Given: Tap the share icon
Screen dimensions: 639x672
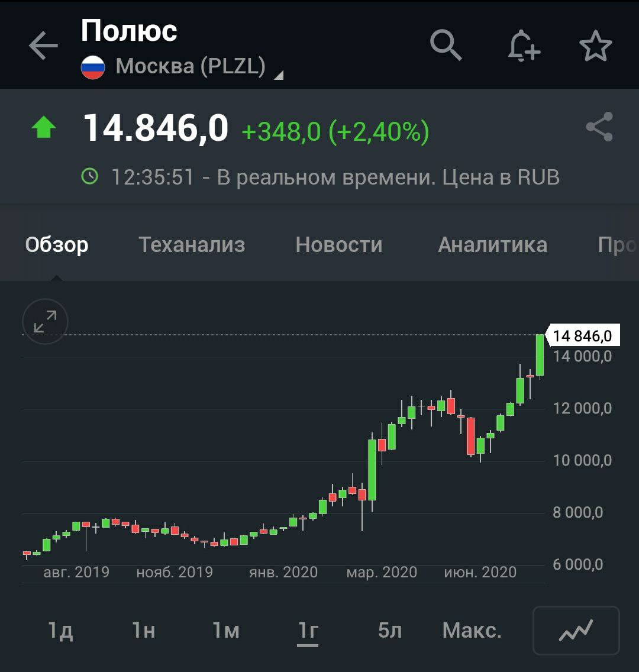Looking at the screenshot, I should coord(599,127).
